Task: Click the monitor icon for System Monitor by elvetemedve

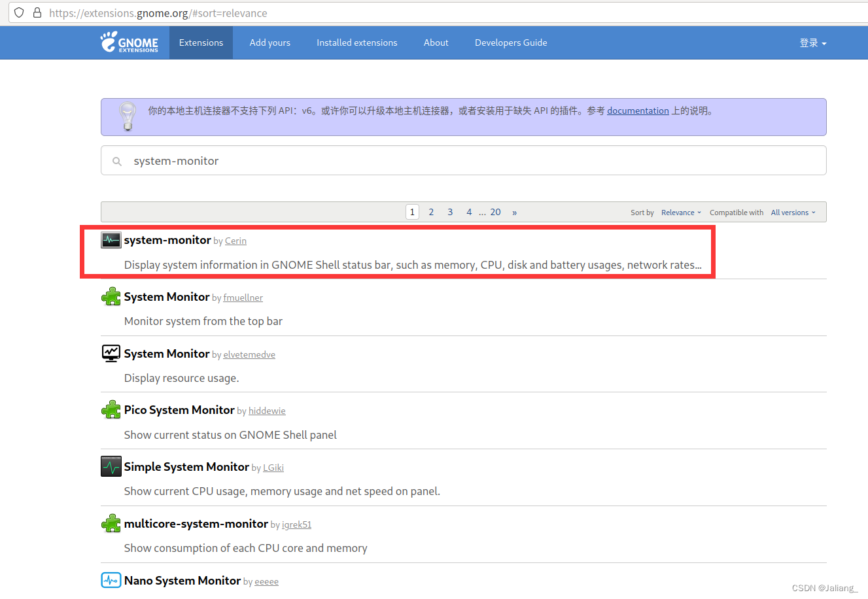Action: 111,353
